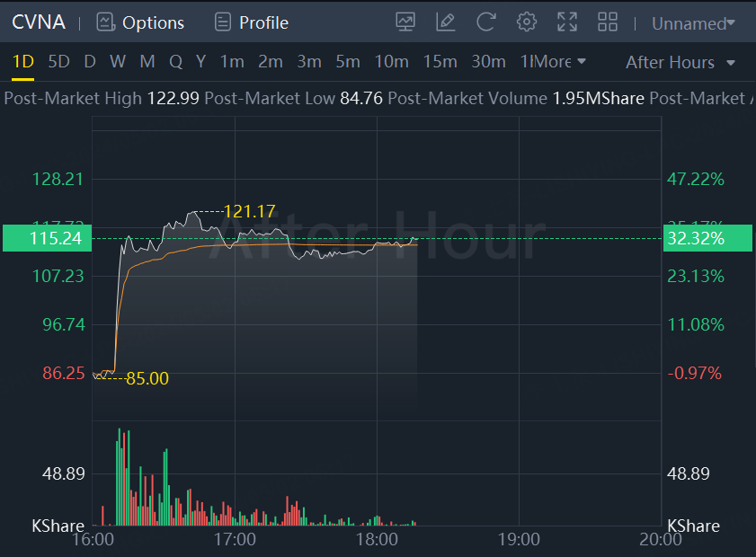756x557 pixels.
Task: Activate the drawing pencil tool
Action: click(x=445, y=22)
